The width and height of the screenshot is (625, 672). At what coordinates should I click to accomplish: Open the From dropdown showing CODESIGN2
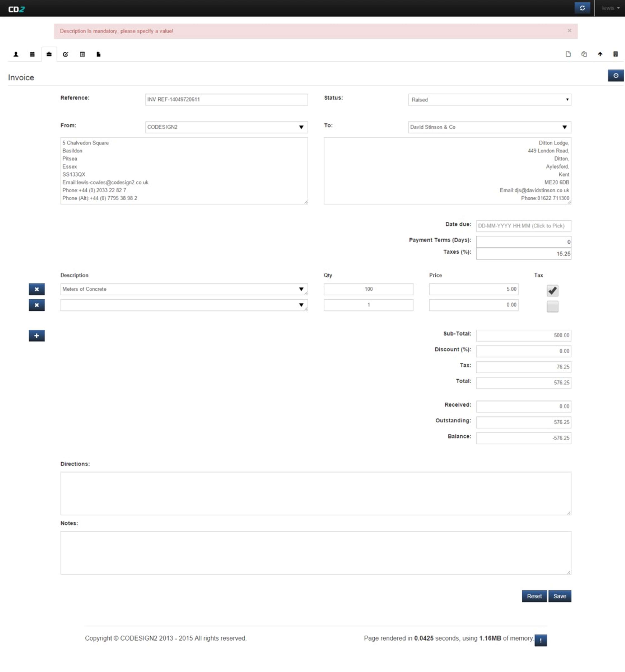(x=226, y=127)
